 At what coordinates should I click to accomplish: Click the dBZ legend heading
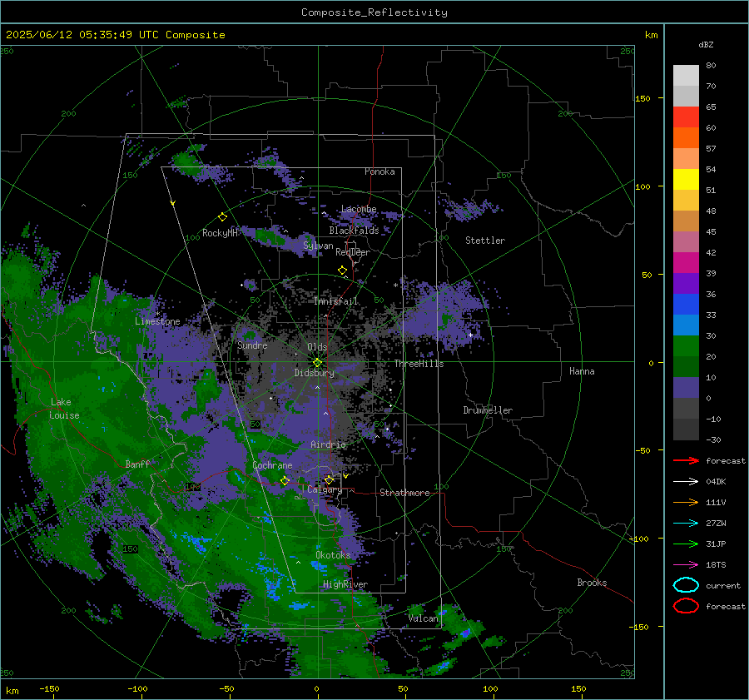(x=706, y=45)
